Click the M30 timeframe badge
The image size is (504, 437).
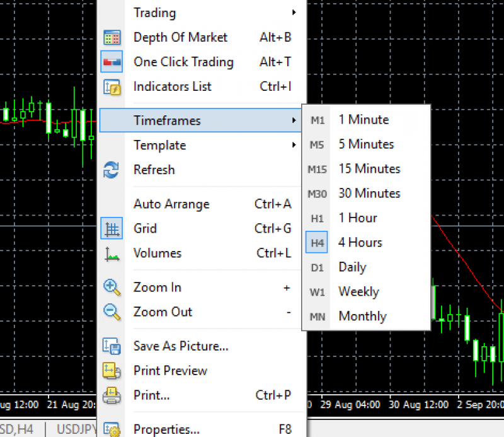[x=318, y=194]
